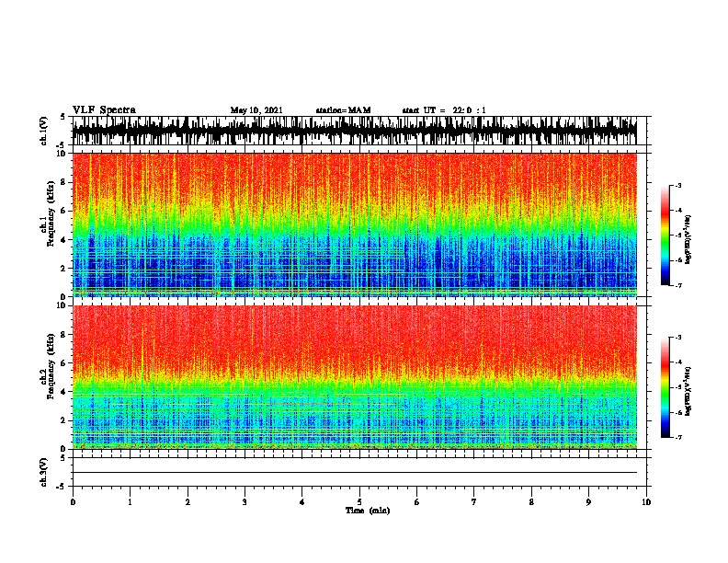This screenshot has height=563, width=728.
Task: Click time axis tick label "5"
Action: click(x=359, y=502)
